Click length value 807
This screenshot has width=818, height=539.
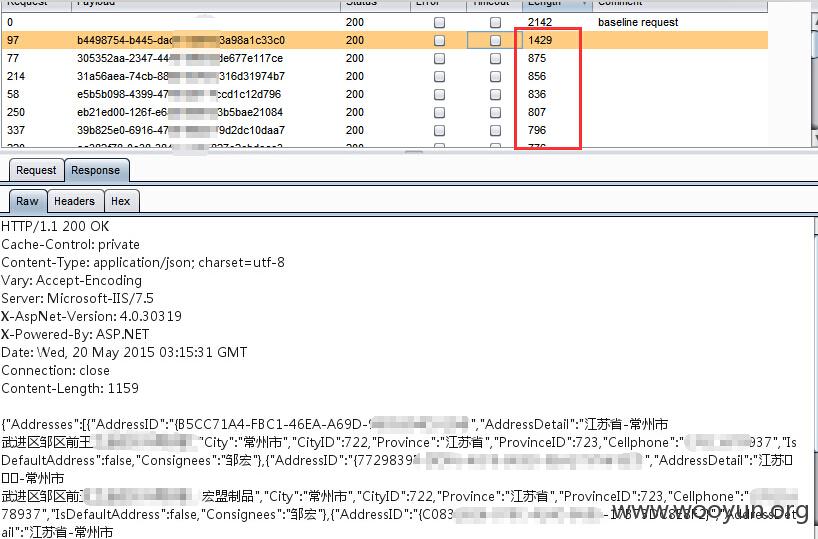[537, 112]
